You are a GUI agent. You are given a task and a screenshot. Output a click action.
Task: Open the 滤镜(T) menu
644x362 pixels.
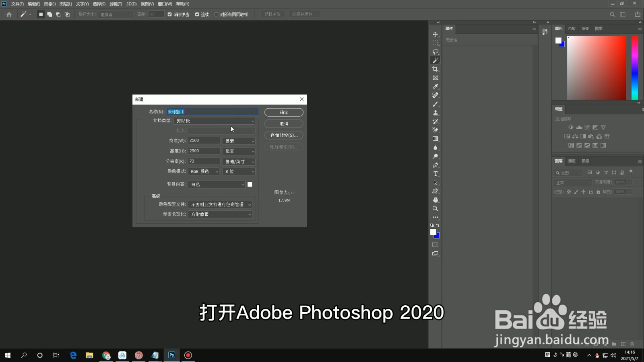[x=116, y=4]
